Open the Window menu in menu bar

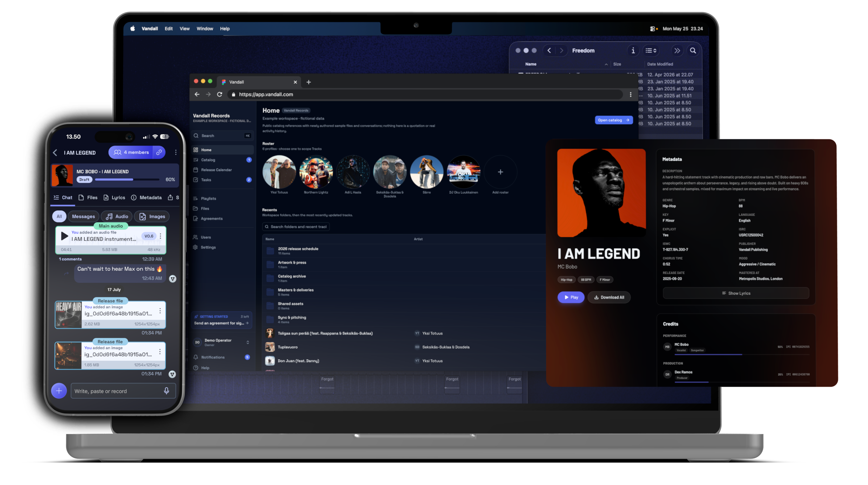pyautogui.click(x=204, y=29)
